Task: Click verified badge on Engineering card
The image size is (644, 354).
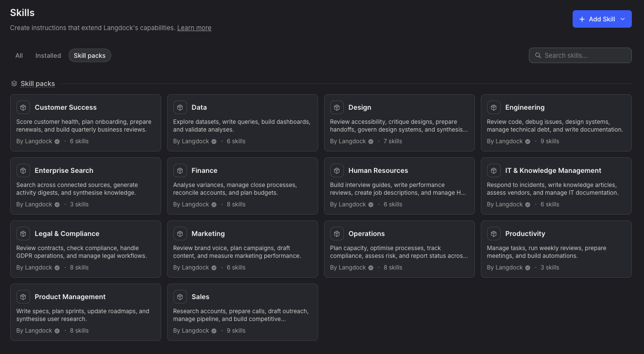Action: 528,141
